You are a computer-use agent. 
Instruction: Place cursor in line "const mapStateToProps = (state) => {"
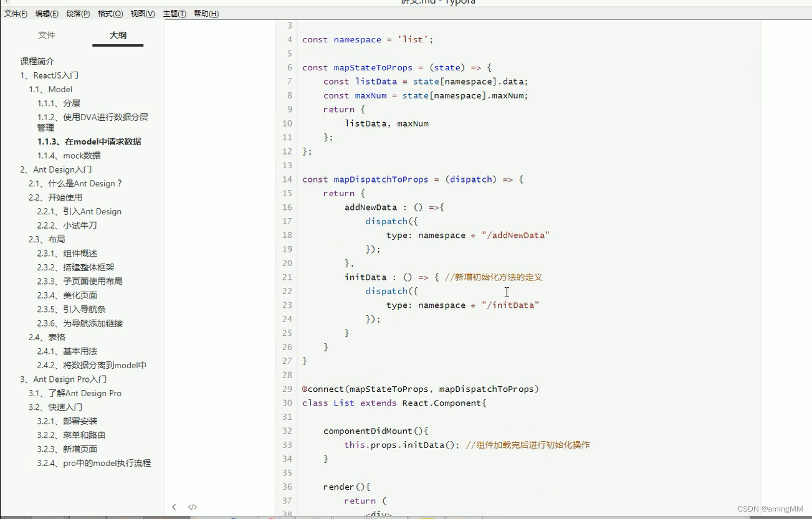point(396,67)
